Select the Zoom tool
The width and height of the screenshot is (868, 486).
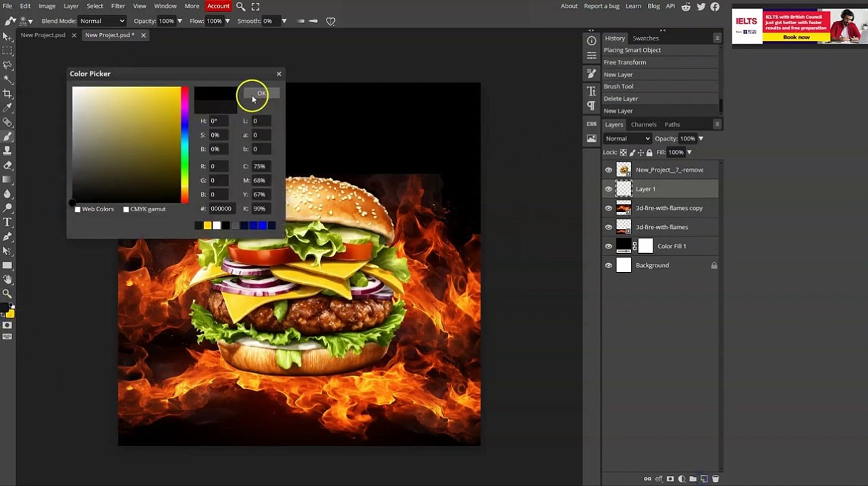tap(7, 294)
